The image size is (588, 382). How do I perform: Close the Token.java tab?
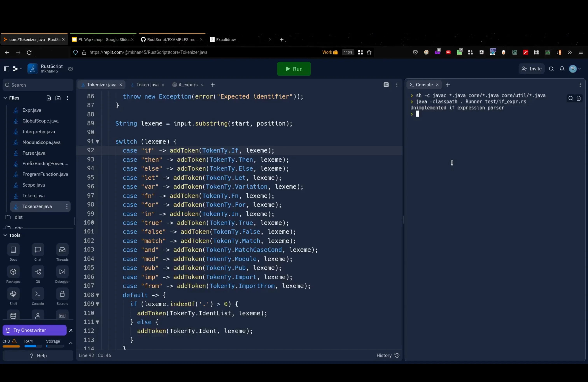163,85
